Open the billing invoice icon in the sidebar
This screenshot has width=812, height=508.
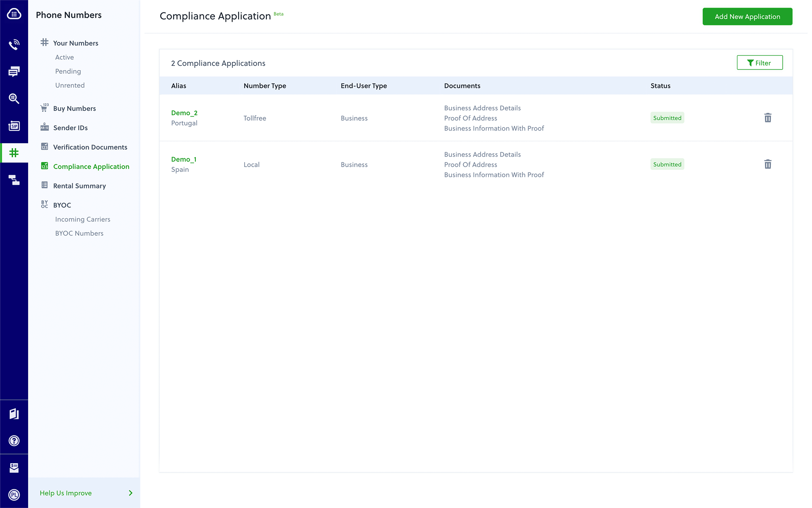[x=14, y=467]
